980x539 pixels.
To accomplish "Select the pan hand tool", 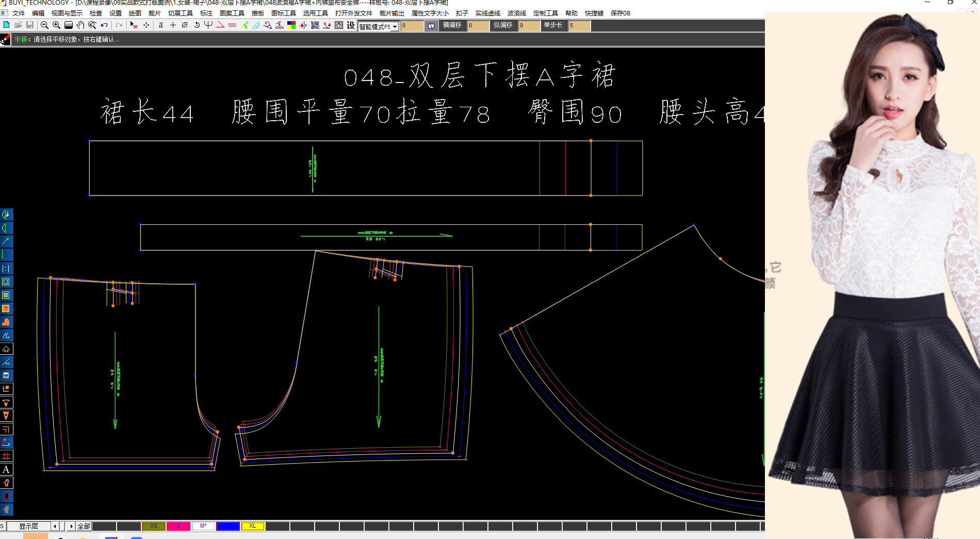I will [x=81, y=25].
